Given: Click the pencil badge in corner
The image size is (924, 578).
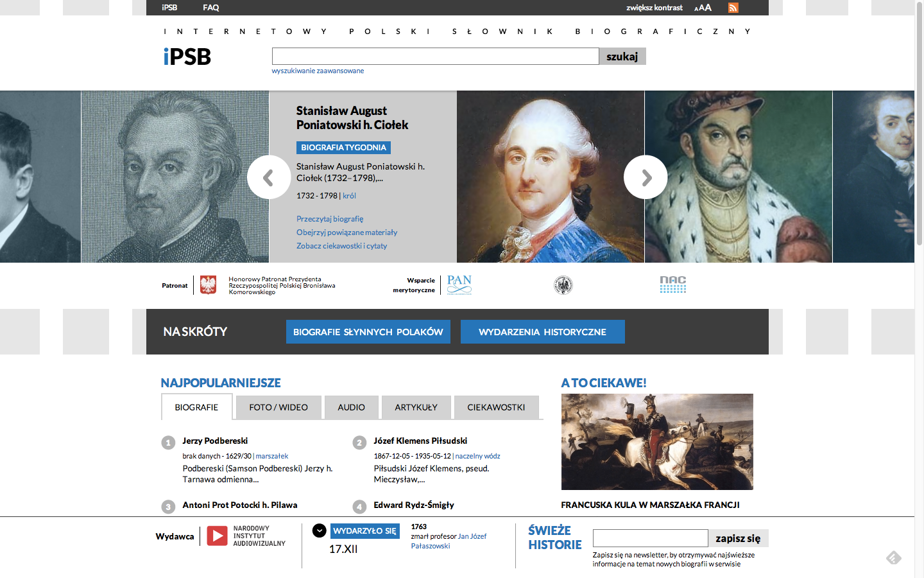Looking at the screenshot, I should 894,557.
